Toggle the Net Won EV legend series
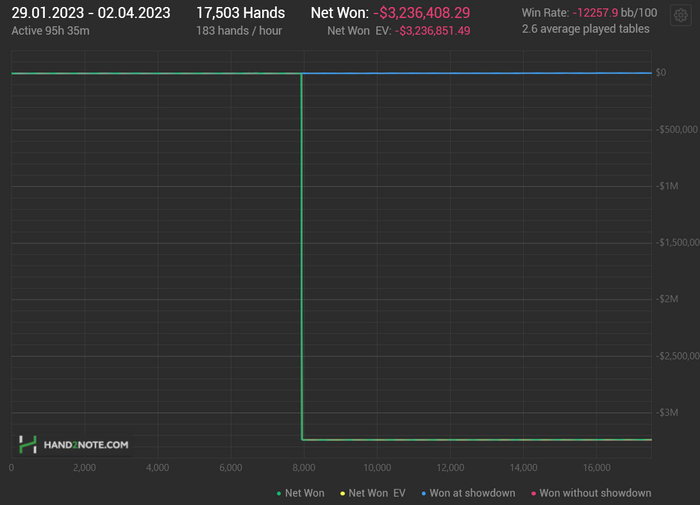 point(373,493)
